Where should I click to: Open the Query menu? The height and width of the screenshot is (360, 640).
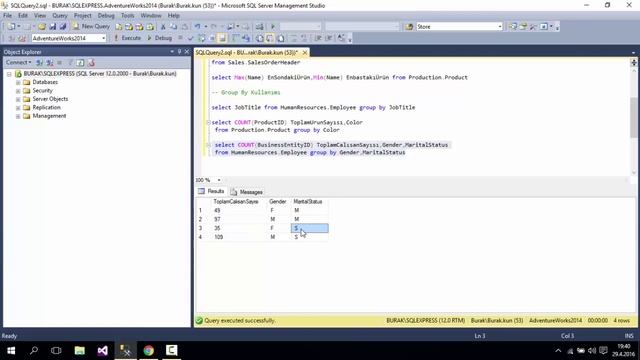60,16
